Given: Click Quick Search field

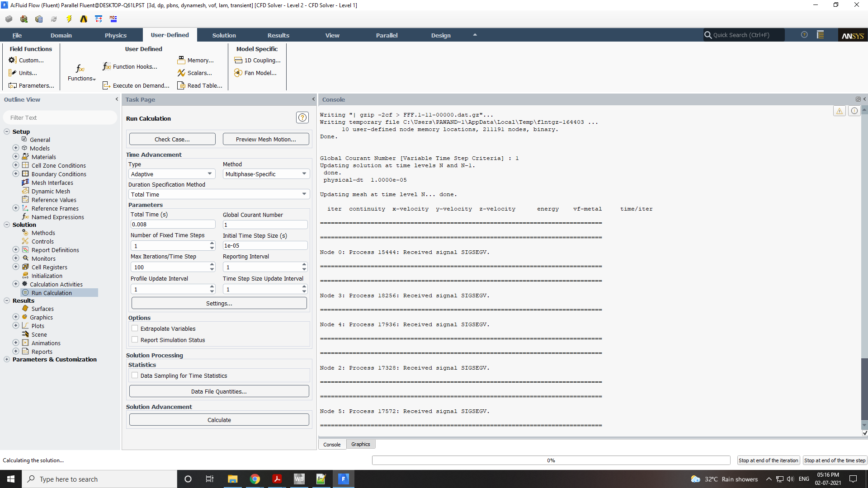Looking at the screenshot, I should point(744,35).
